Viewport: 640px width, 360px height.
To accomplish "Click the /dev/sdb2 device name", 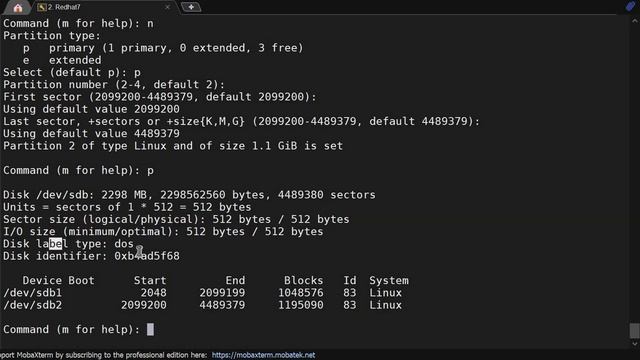I will click(33, 305).
